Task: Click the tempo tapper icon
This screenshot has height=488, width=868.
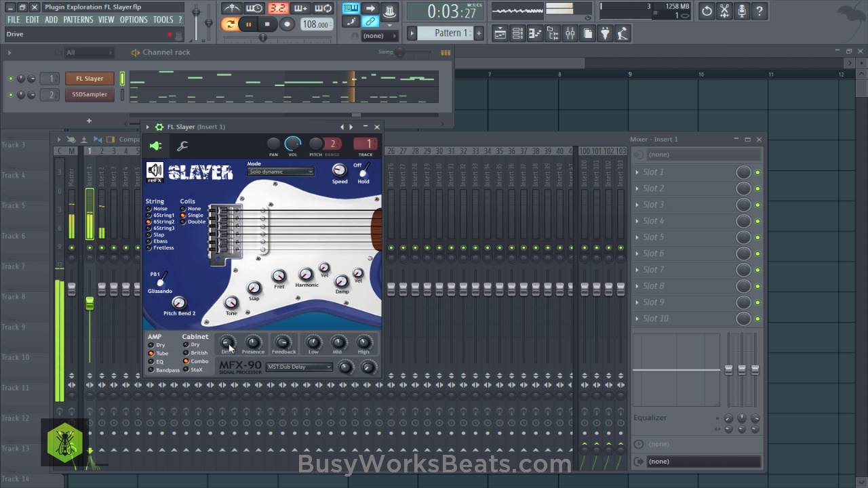Action: 623,33
